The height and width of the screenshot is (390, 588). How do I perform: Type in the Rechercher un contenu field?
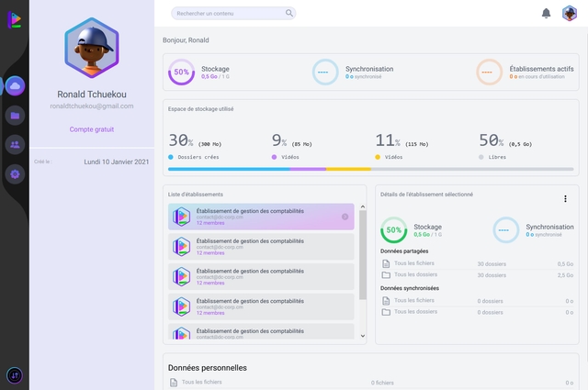point(228,13)
